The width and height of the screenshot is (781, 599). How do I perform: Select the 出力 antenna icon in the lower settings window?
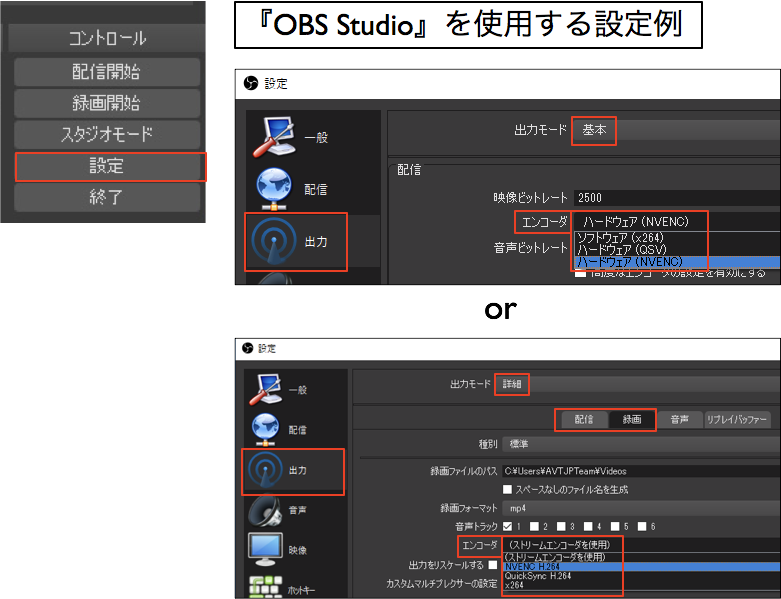pyautogui.click(x=265, y=470)
